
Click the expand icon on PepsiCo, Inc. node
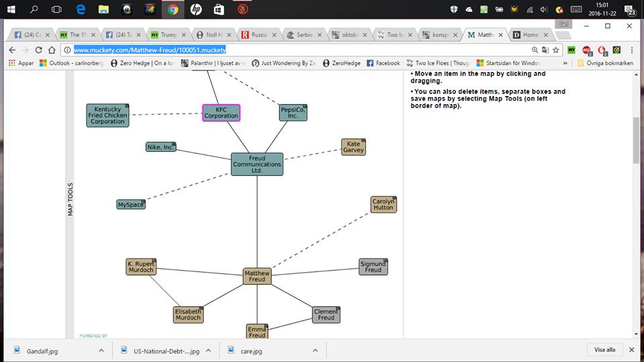pyautogui.click(x=305, y=106)
